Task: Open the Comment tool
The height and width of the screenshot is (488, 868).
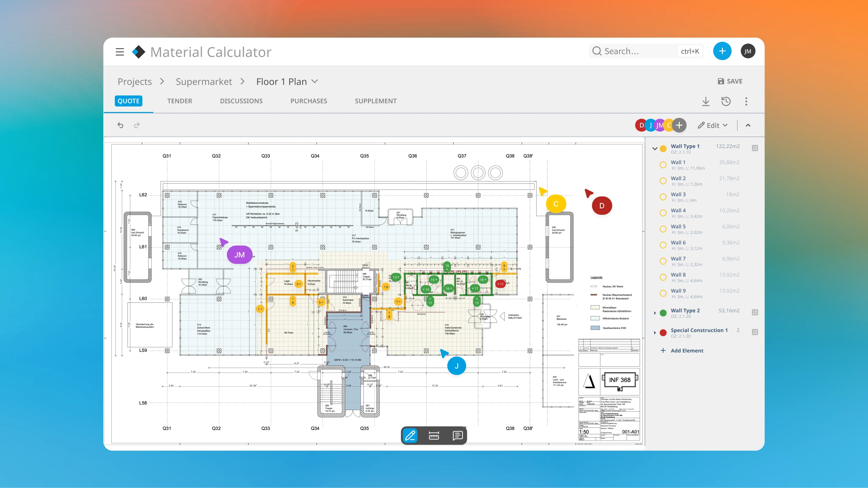Action: [x=457, y=435]
